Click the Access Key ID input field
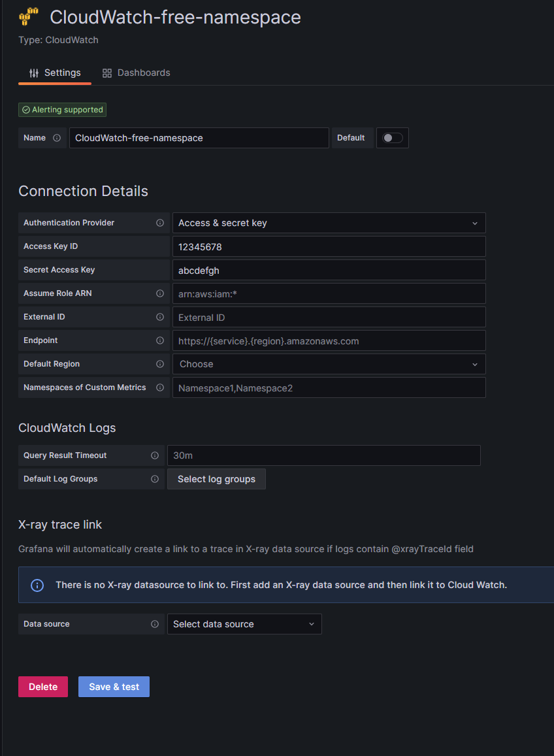The image size is (554, 756). (x=329, y=246)
